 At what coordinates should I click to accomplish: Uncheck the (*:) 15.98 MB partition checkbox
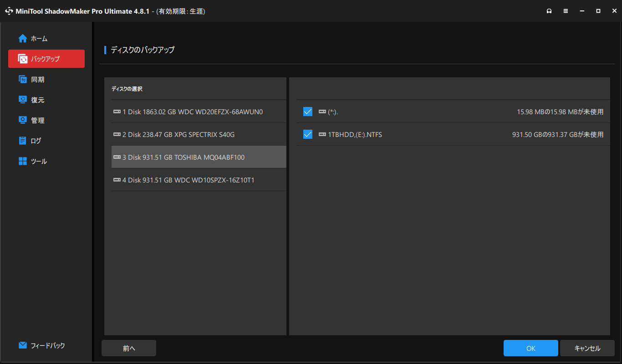(308, 111)
